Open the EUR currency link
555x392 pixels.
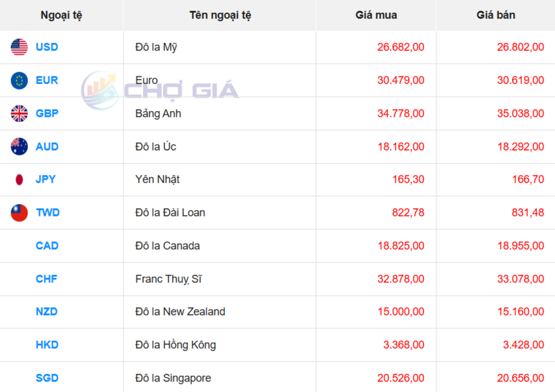[46, 80]
